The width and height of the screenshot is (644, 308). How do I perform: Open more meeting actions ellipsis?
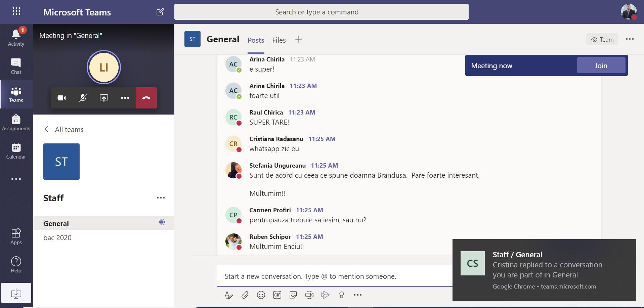click(125, 98)
